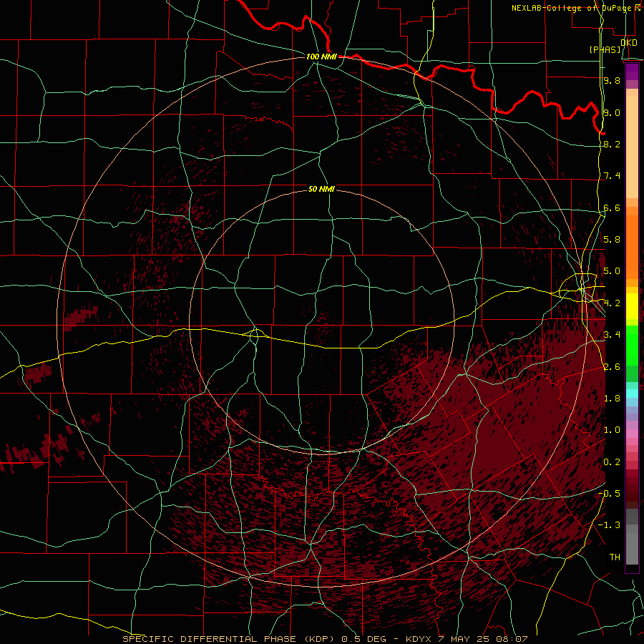Image resolution: width=644 pixels, height=644 pixels.
Task: Click the 50 NMI range ring label
Action: 321,189
